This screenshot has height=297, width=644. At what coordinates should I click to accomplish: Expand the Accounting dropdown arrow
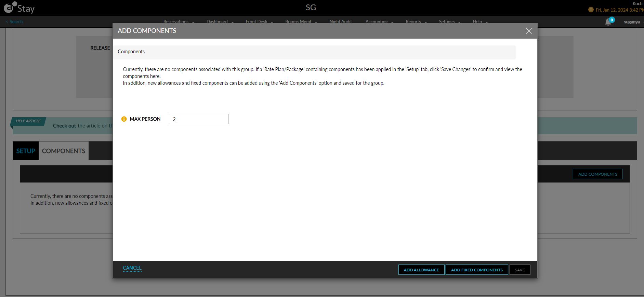click(x=392, y=22)
